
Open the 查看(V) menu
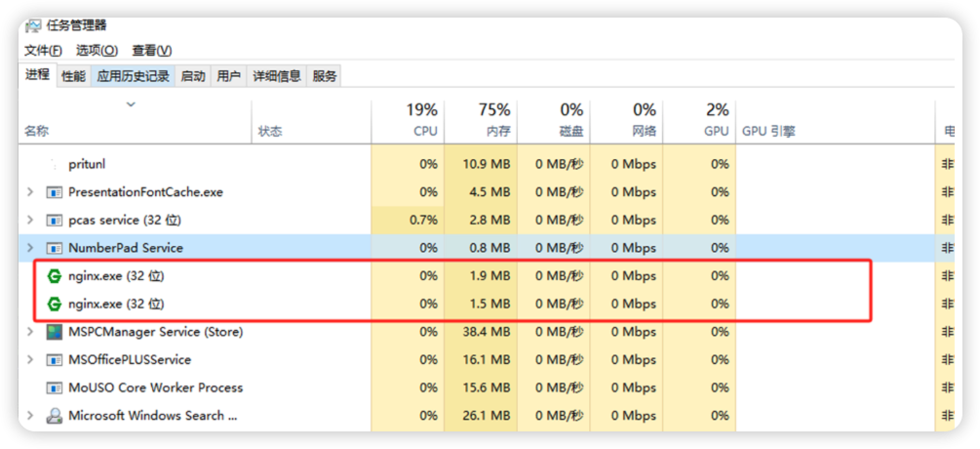coord(152,50)
